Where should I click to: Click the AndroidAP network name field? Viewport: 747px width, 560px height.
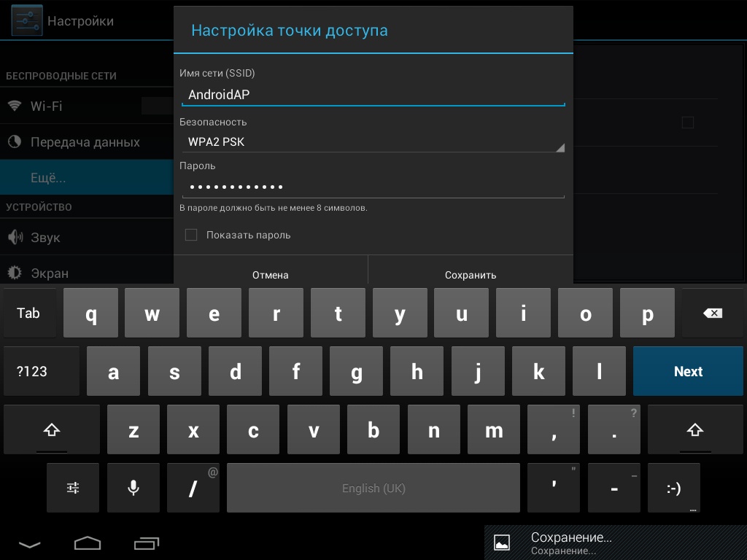tap(373, 95)
